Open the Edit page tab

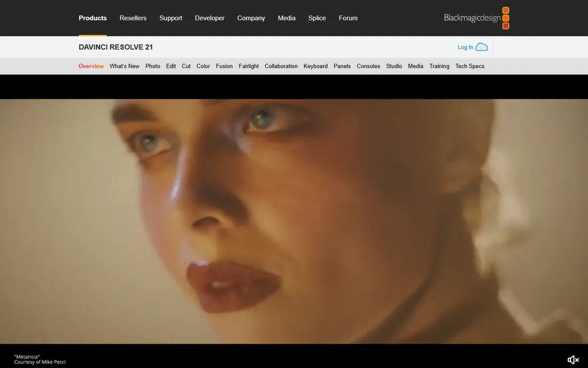point(171,66)
